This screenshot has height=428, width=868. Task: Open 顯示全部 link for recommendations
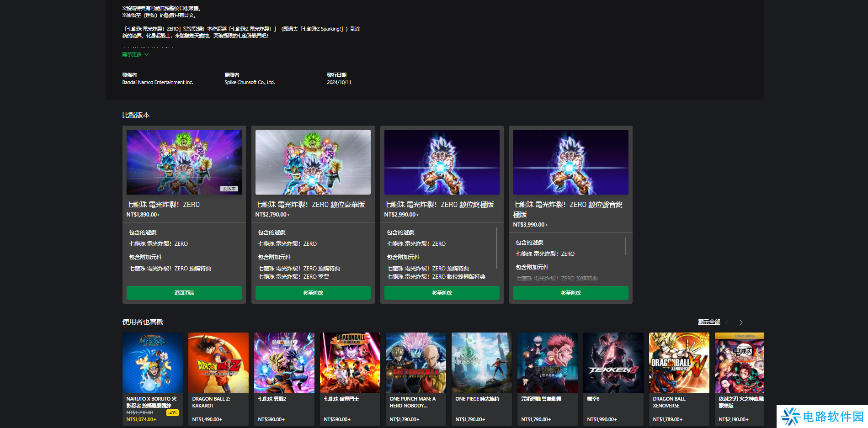709,322
